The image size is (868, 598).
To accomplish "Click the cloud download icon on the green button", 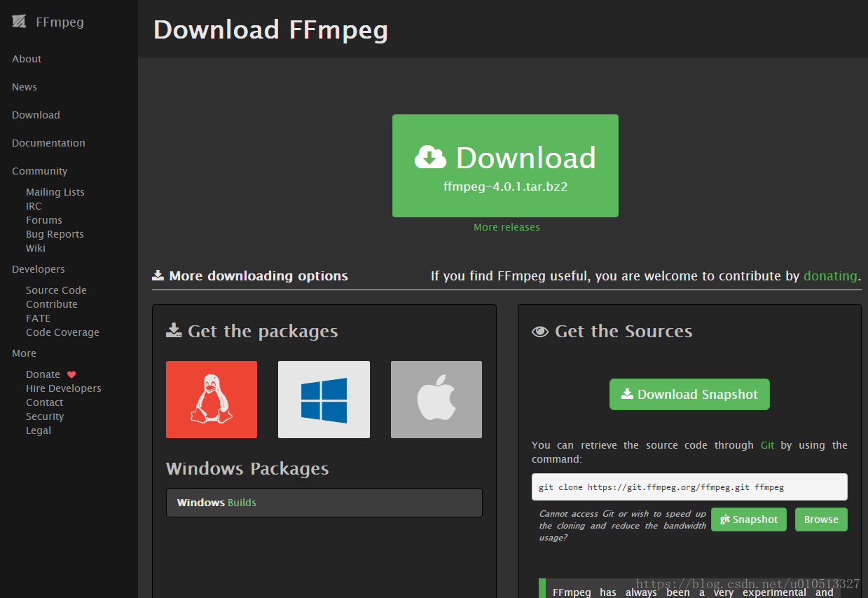I will coord(432,157).
